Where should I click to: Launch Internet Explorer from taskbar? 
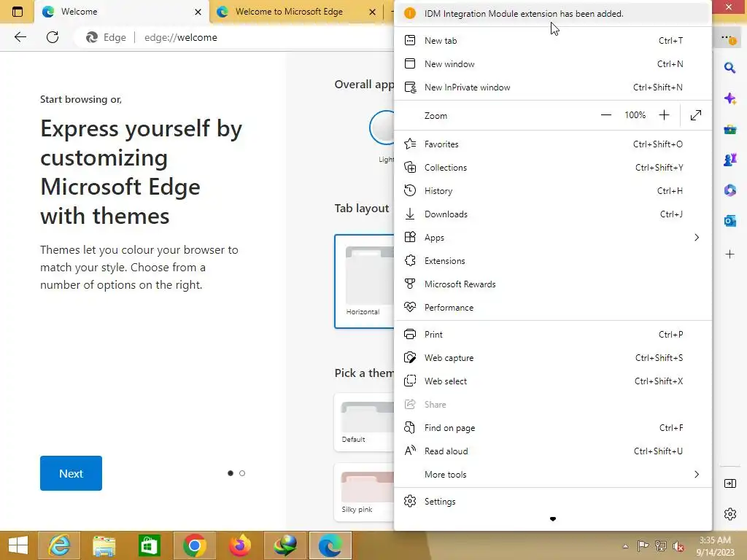pos(59,545)
